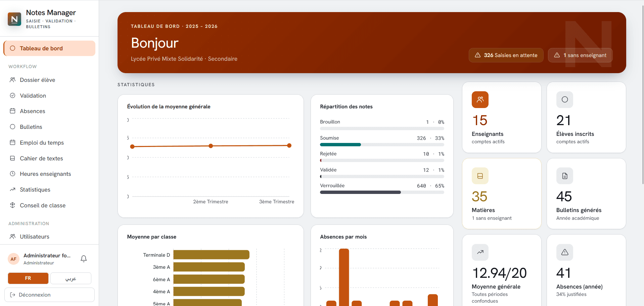Click the Verrouillée progress bar
This screenshot has width=644, height=306.
tap(382, 192)
